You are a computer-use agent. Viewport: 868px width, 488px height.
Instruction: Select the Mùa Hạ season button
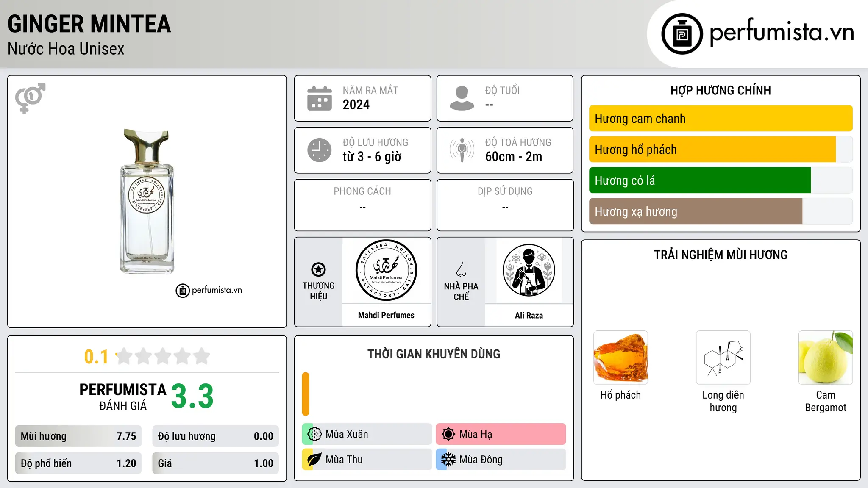tap(501, 434)
